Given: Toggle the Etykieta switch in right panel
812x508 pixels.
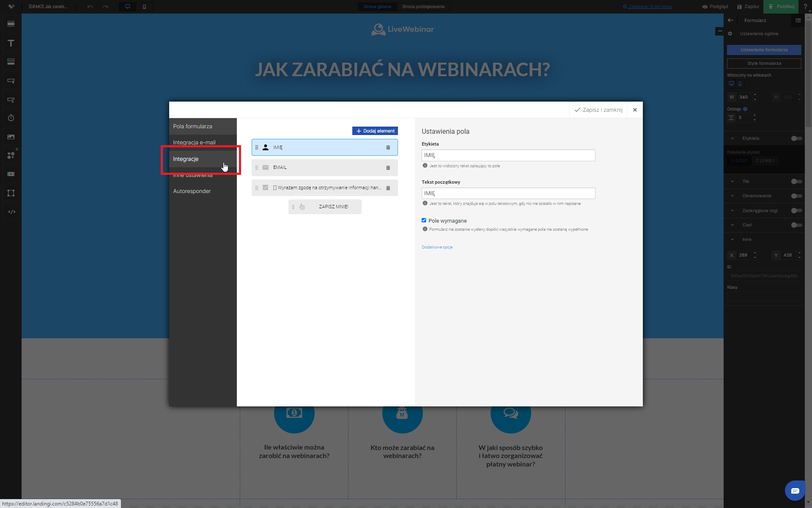Looking at the screenshot, I should pos(796,138).
